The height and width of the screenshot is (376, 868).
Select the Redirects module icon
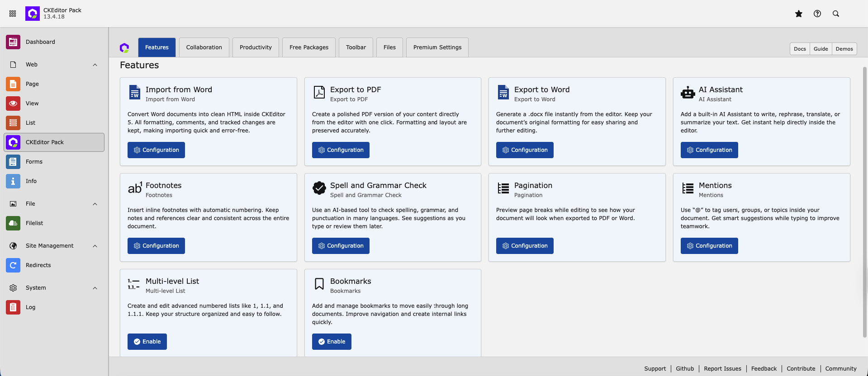13,265
